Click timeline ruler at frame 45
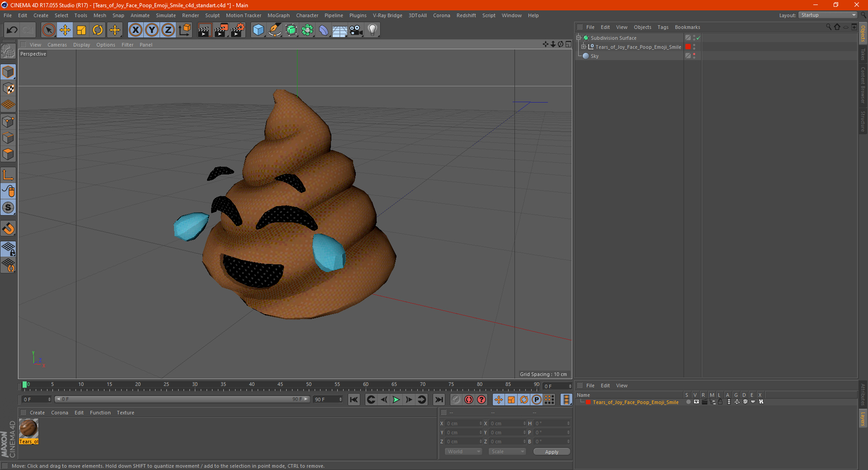 click(280, 385)
